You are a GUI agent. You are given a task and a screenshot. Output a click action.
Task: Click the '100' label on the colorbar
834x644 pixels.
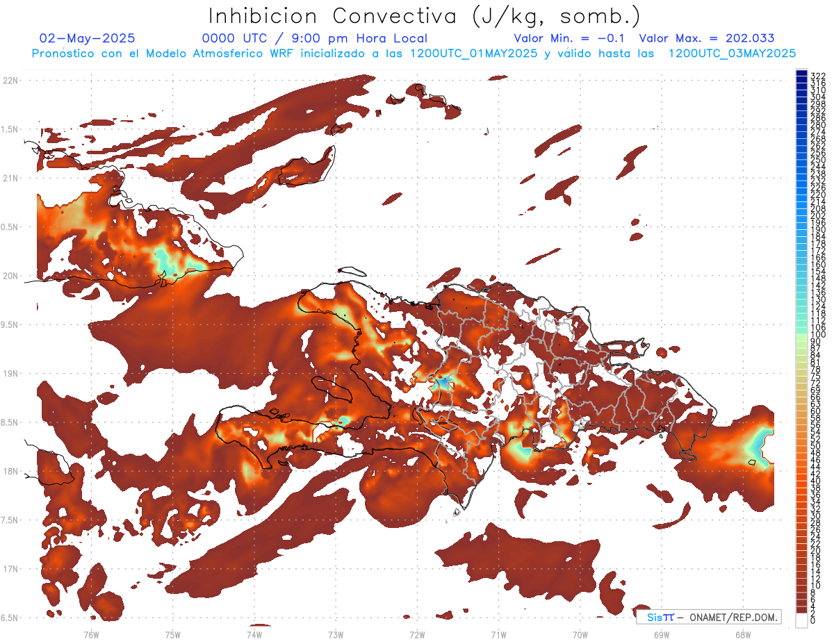tap(817, 335)
